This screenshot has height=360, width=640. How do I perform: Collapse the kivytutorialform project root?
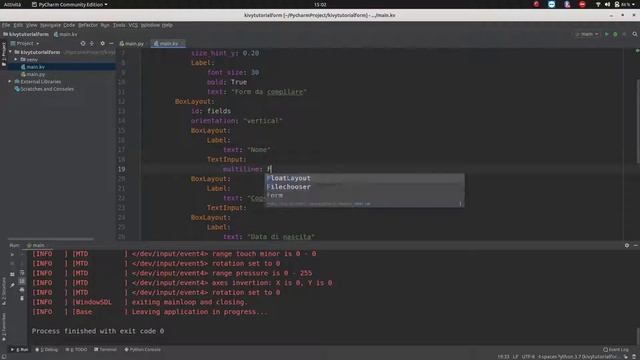point(11,52)
